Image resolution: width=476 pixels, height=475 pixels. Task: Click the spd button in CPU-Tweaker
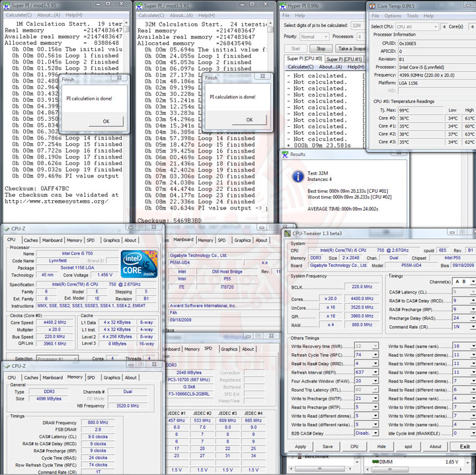click(x=409, y=447)
